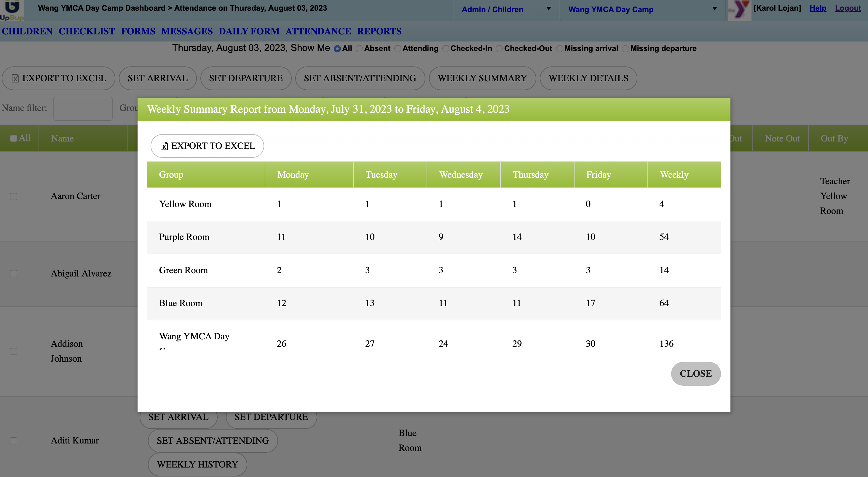Screen dimensions: 868x477
Task: Click the YMCA logo thumbnail
Action: pos(739,10)
